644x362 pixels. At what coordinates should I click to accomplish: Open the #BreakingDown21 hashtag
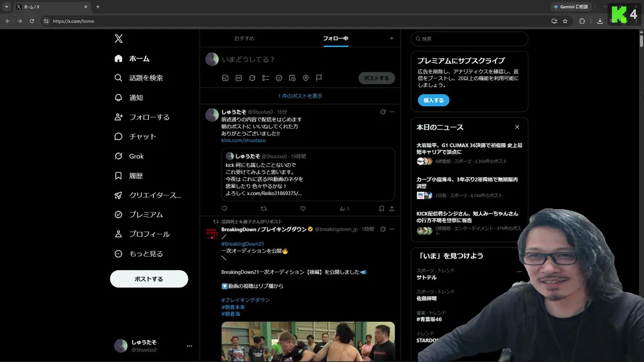[x=243, y=244]
